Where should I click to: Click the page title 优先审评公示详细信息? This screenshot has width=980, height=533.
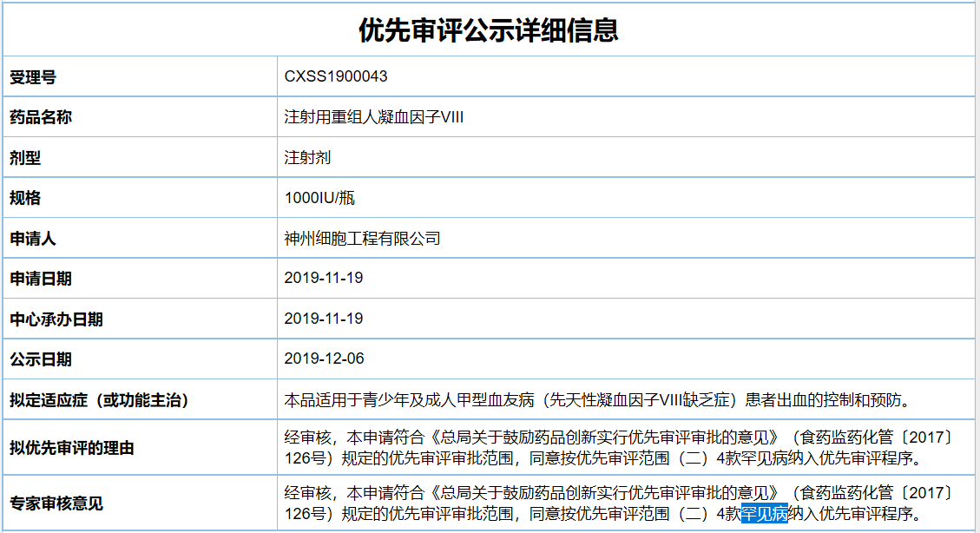coord(489,30)
